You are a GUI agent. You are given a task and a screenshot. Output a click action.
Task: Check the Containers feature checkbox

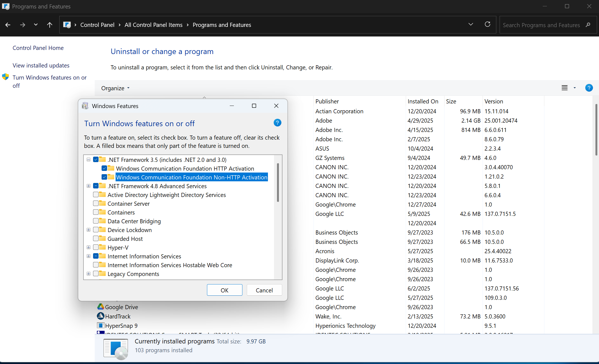96,212
